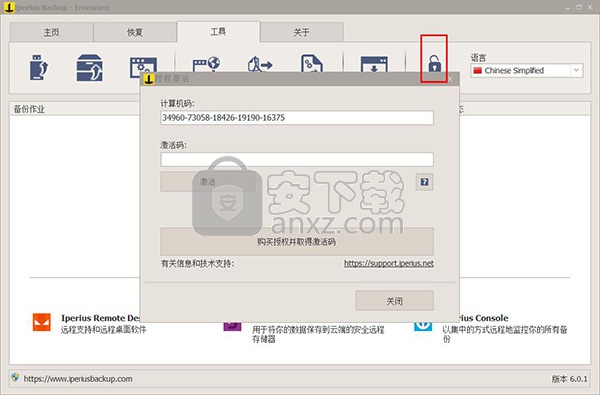Select the export arrow tool icon
This screenshot has width=600, height=395.
click(x=260, y=64)
